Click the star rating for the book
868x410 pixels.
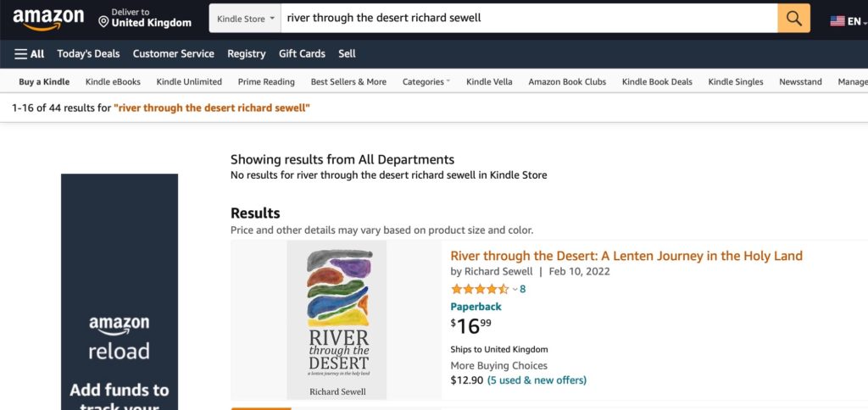[480, 289]
